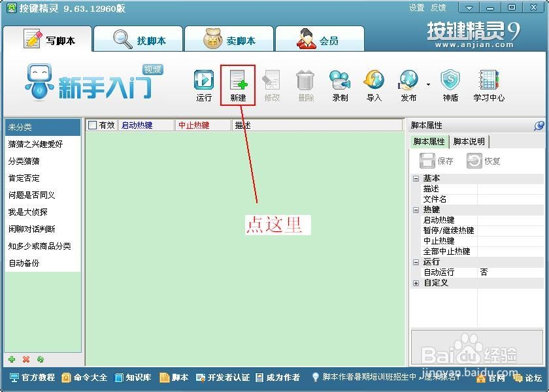This screenshot has width=549, height=392.
Task: Click the 全部中止热键 value field
Action: click(x=510, y=252)
